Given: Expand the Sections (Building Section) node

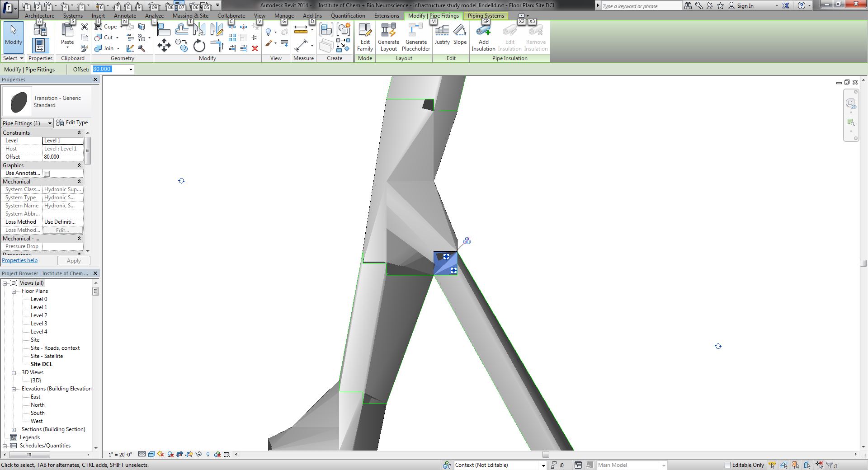Looking at the screenshot, I should [14, 430].
